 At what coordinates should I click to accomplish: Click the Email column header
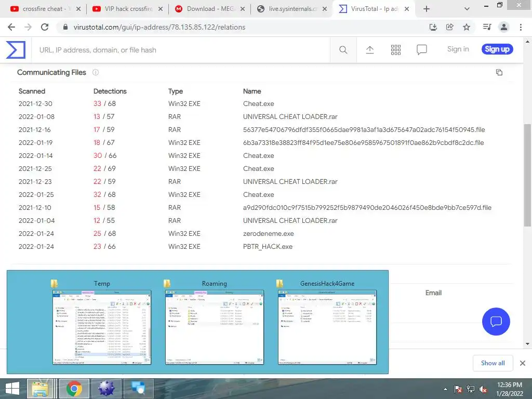[x=433, y=293]
